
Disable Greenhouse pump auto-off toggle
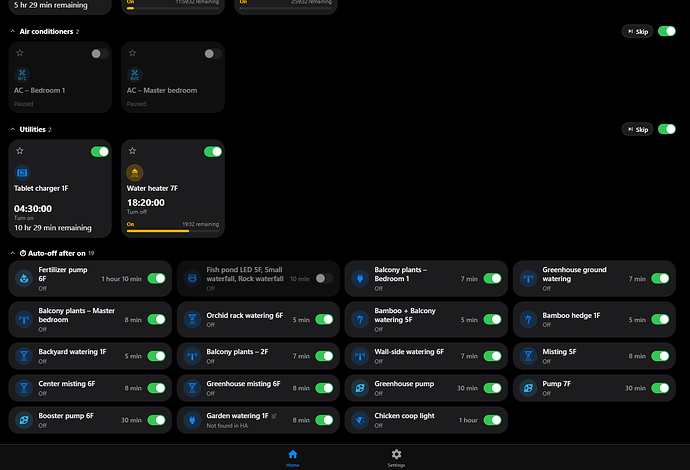coord(492,388)
